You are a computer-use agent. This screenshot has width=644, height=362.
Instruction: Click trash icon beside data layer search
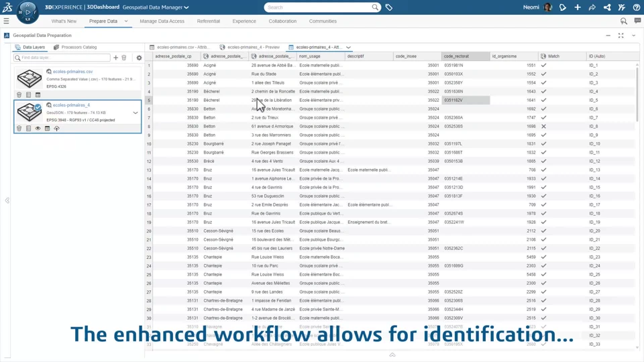click(x=124, y=58)
